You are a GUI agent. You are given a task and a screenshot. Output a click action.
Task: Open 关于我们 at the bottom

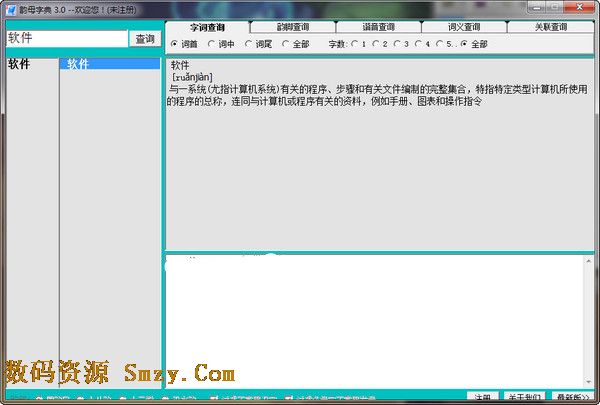coord(525,397)
